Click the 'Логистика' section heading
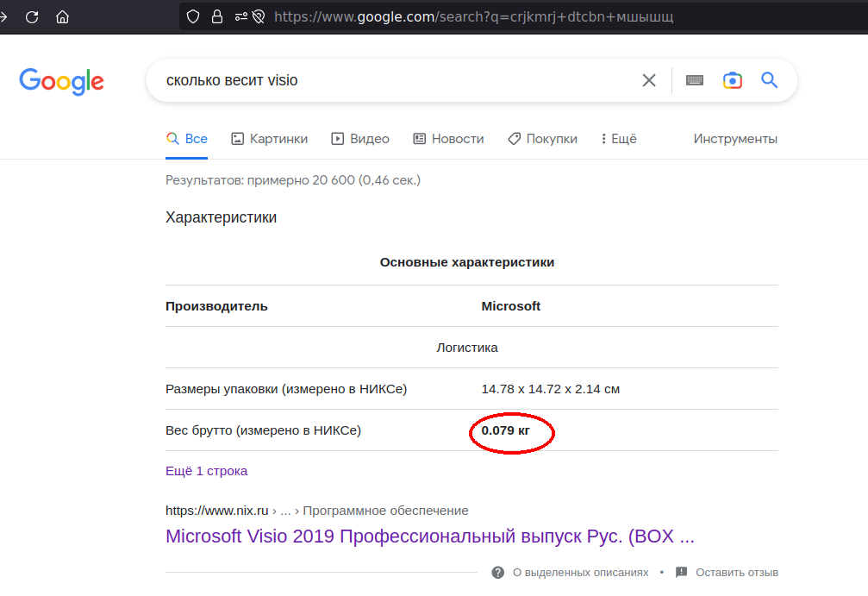 (x=467, y=348)
